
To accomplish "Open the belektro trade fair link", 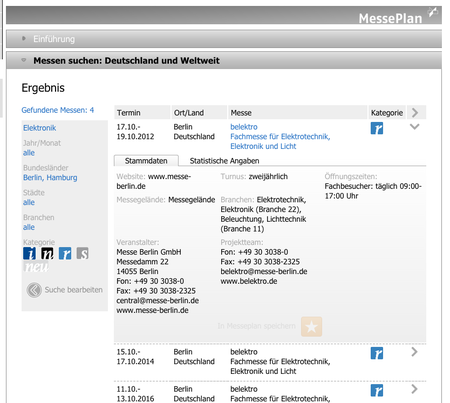I will pos(244,127).
